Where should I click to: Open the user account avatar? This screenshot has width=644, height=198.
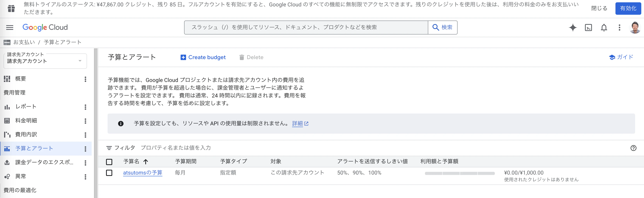pyautogui.click(x=635, y=28)
